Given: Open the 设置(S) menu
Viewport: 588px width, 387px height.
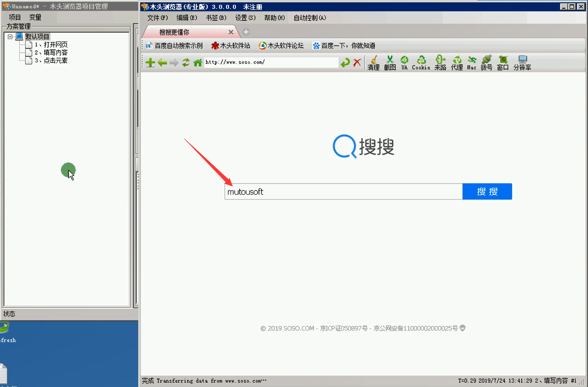Looking at the screenshot, I should tap(245, 17).
